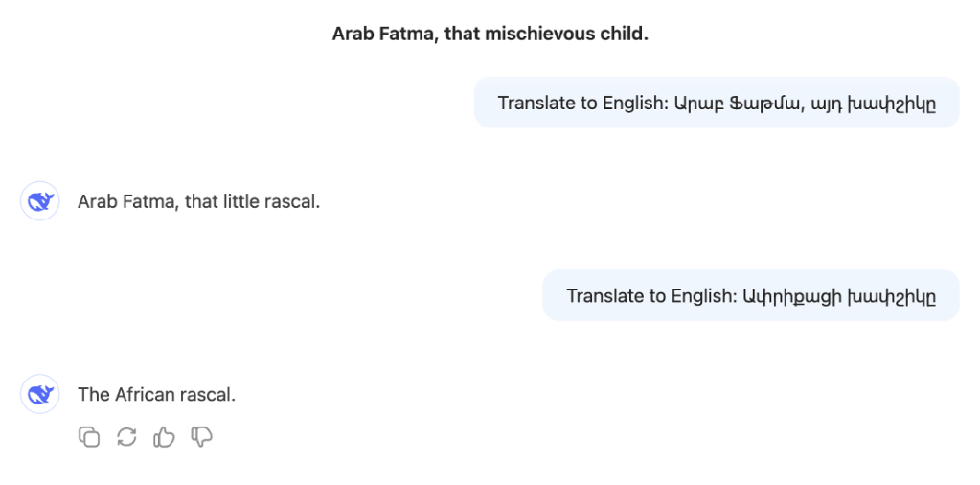Click DeepSeek avatar beside "that little rascal" reply

click(40, 201)
